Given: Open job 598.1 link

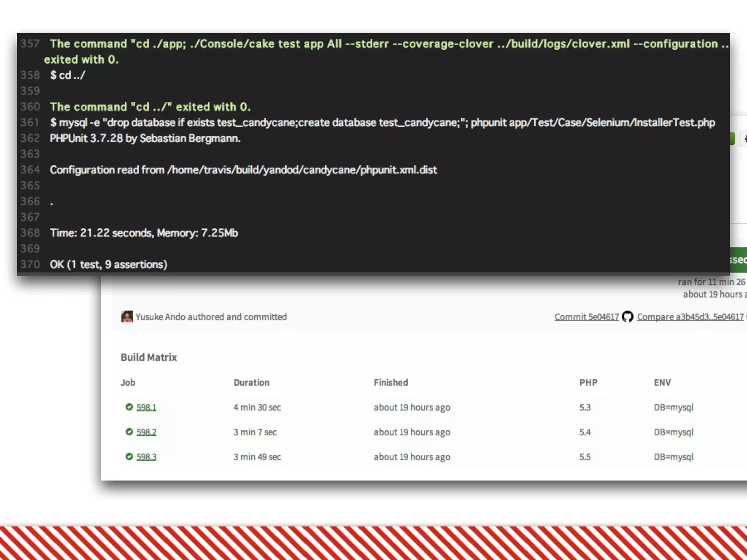Looking at the screenshot, I should pyautogui.click(x=146, y=407).
